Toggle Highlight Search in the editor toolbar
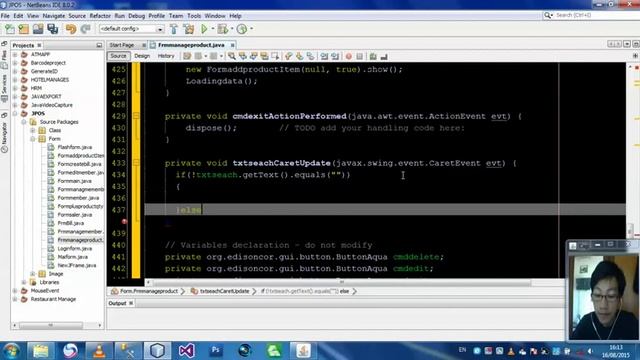Viewport: 640px width, 360px height. pyautogui.click(x=264, y=56)
